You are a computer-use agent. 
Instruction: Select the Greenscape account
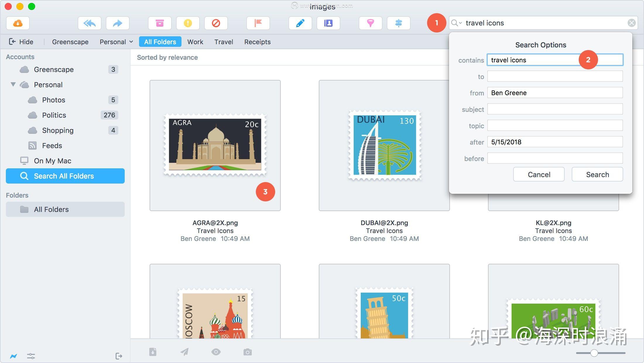70,42
